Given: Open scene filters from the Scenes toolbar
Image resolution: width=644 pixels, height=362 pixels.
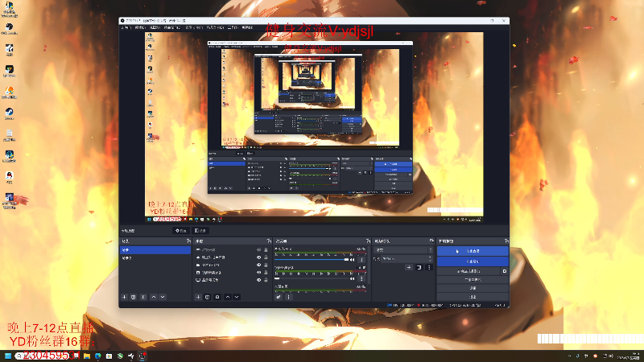Looking at the screenshot, I should tap(143, 297).
